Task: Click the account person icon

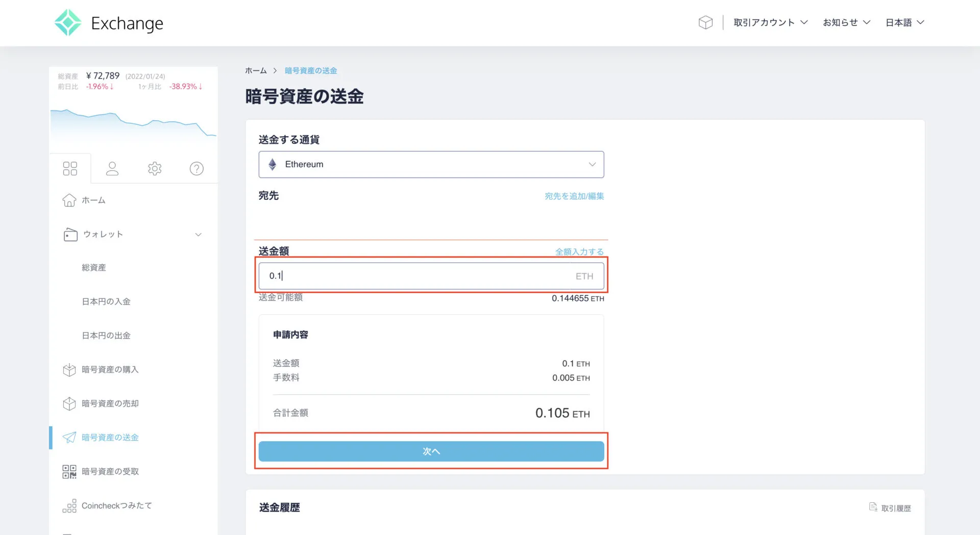Action: pos(112,168)
